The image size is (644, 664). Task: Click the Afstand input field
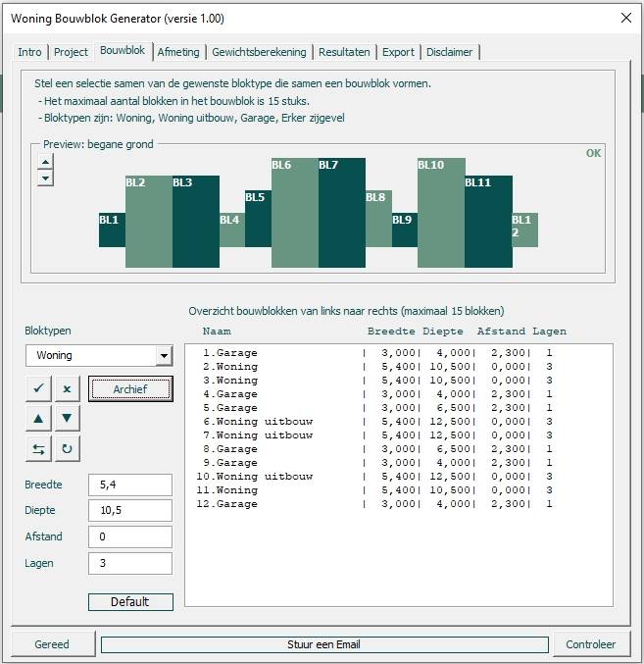130,536
